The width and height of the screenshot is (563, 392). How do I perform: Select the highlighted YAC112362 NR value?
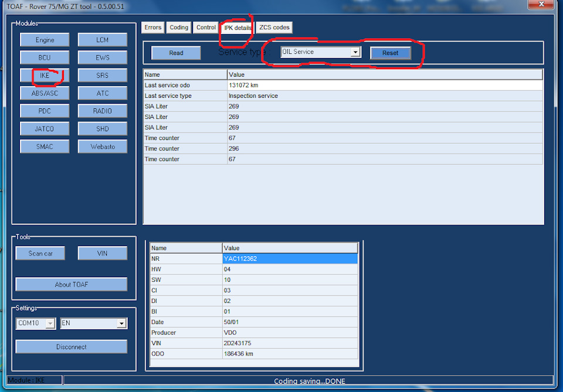click(290, 258)
